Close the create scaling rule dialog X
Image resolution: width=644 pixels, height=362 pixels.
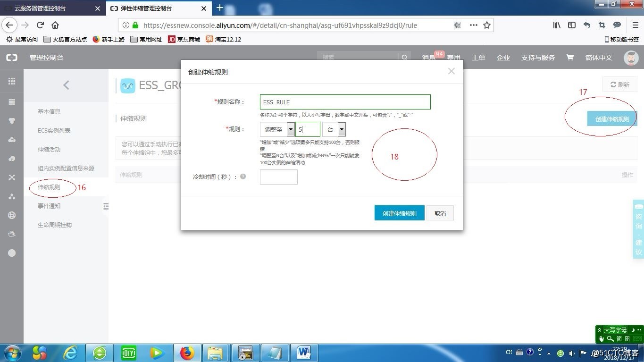452,71
